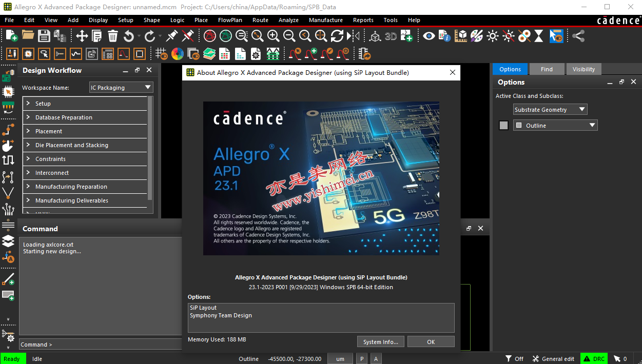The width and height of the screenshot is (642, 364).
Task: Open the Substrate Geometry class dropdown
Action: [x=550, y=109]
